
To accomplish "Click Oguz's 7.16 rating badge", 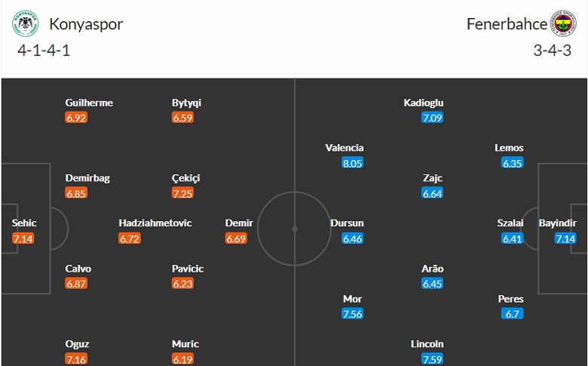I will 77,359.
